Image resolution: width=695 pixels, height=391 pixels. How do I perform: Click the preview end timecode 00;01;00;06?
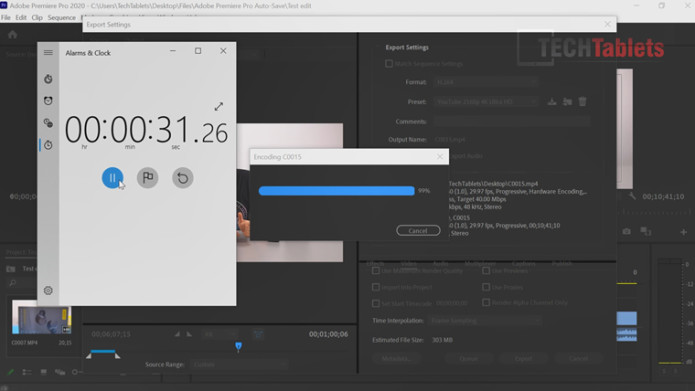(328, 334)
